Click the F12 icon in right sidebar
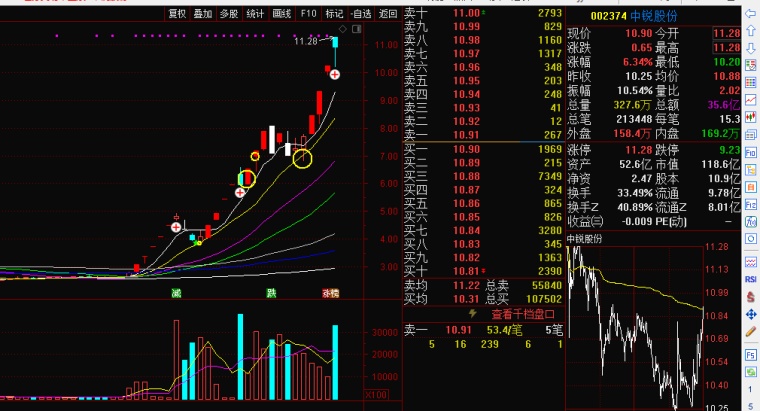 [750, 205]
